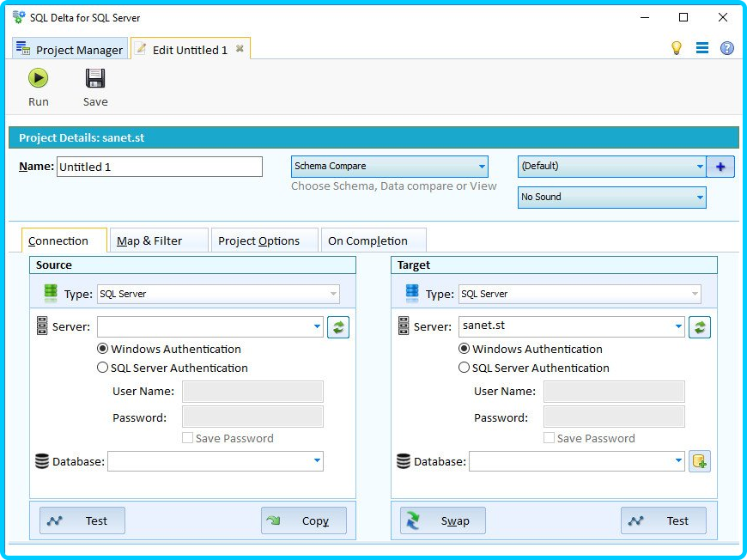The image size is (747, 560).
Task: Open the Map & Filter tab
Action: [159, 240]
